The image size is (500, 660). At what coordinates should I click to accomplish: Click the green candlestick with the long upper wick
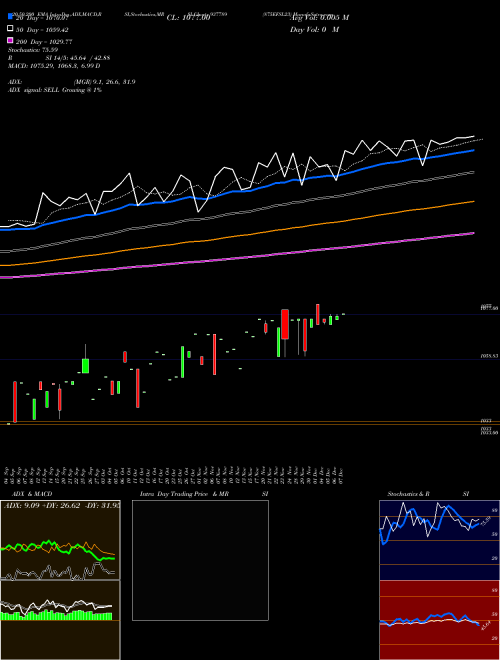point(85,365)
